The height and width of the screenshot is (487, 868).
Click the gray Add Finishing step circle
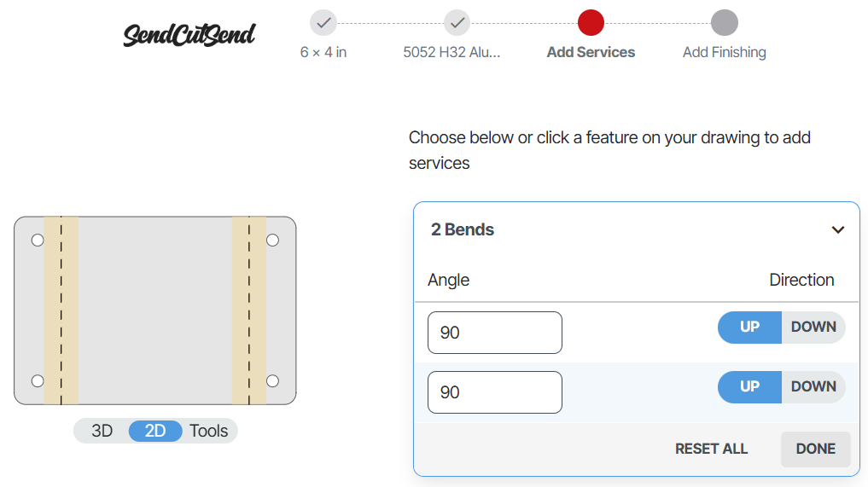[x=725, y=23]
